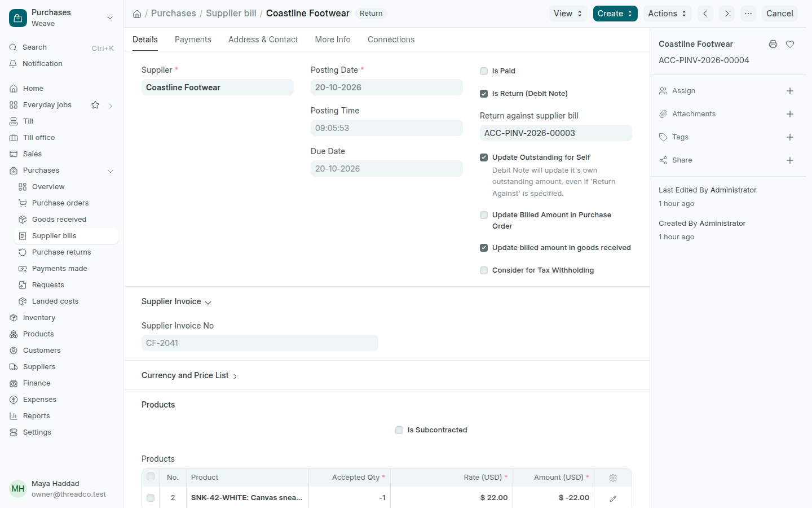
Task: Edit the SNK-42-WHITE row with pencil icon
Action: [613, 498]
